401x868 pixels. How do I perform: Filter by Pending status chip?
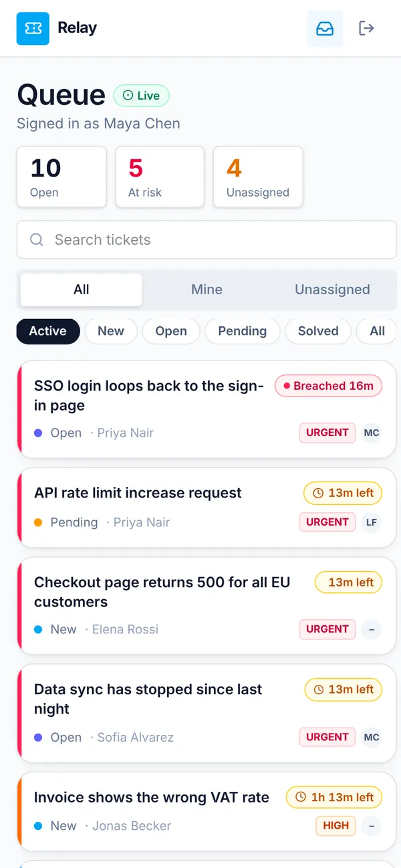[x=242, y=331]
